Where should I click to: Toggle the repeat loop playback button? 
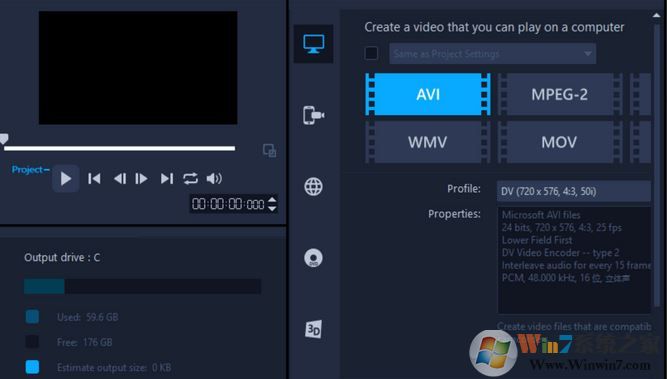click(190, 179)
